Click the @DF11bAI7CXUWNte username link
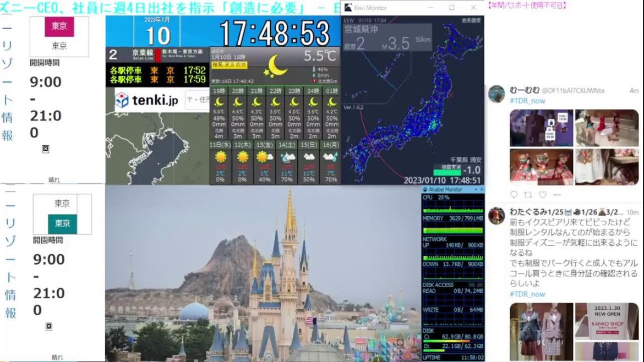Screen dimensions: 644x362 572,90
